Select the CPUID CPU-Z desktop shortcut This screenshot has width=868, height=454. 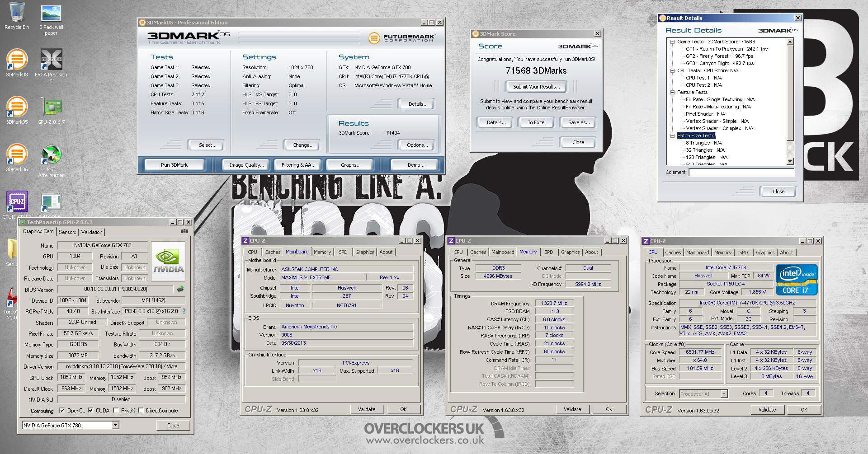click(17, 206)
